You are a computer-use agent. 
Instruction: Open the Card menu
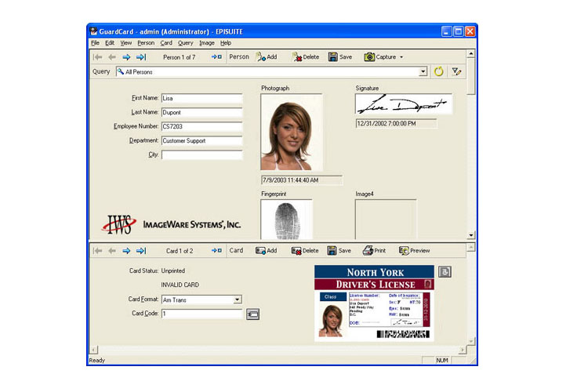click(x=166, y=43)
